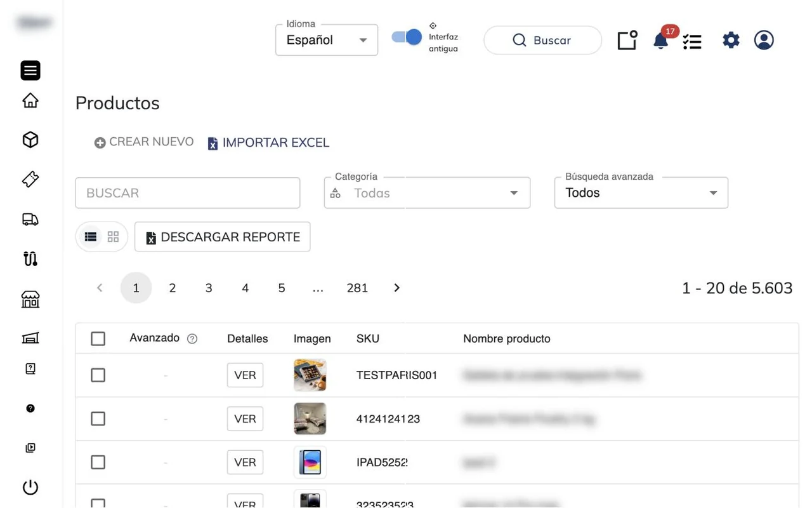
Task: Click the power logout icon in sidebar
Action: (x=30, y=488)
